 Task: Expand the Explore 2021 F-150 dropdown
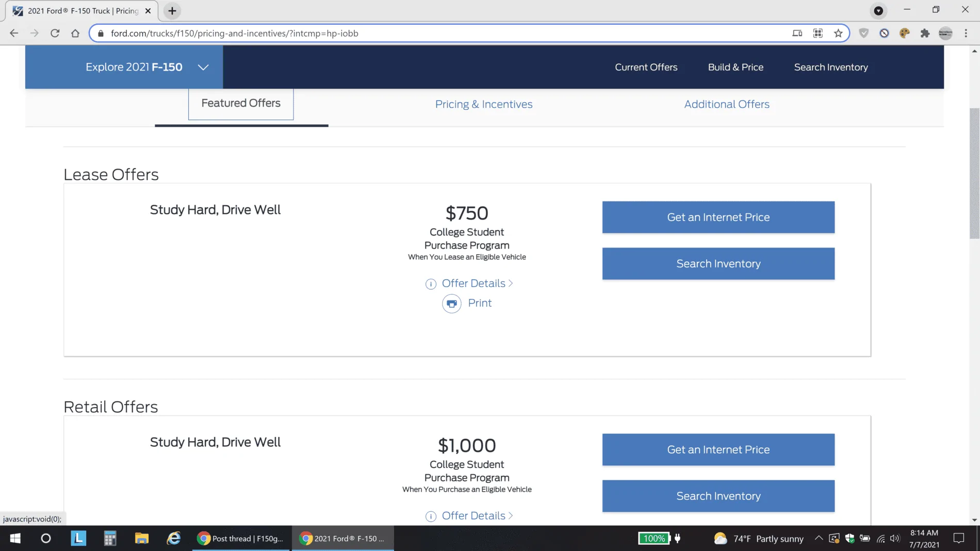click(x=203, y=67)
